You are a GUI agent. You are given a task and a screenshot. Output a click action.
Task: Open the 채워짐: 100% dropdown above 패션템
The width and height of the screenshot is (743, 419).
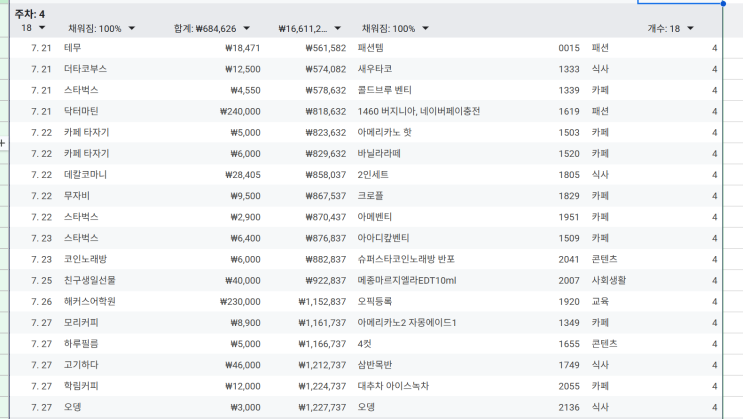point(426,28)
